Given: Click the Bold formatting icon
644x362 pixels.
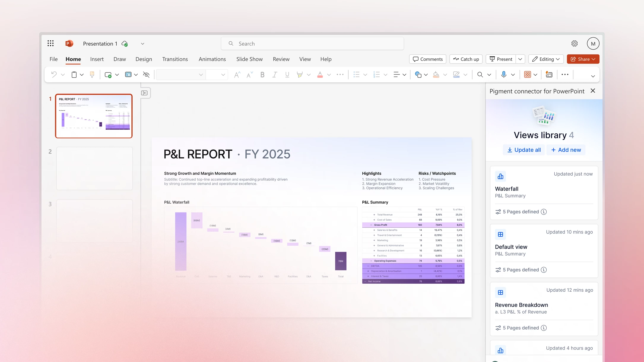Looking at the screenshot, I should click(x=262, y=75).
